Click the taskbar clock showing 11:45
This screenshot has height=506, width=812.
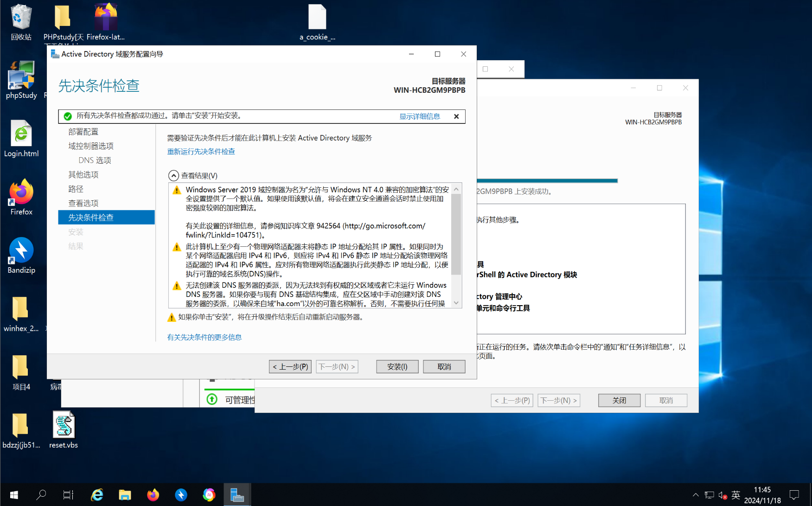pos(762,495)
